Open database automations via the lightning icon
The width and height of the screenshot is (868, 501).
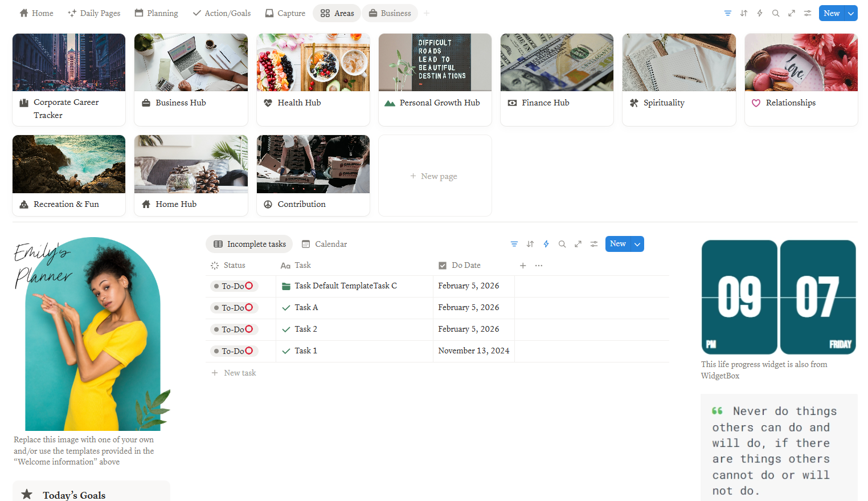[546, 243]
